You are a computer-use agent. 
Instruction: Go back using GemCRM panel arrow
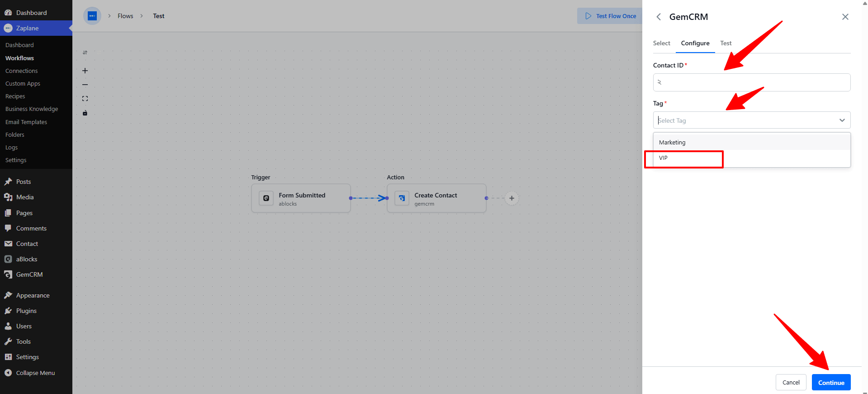[x=659, y=17]
